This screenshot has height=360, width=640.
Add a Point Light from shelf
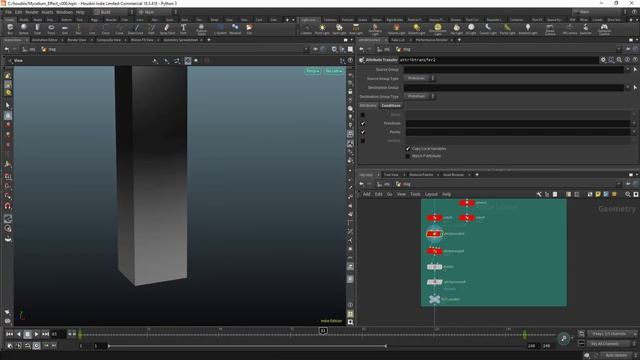coord(322,29)
